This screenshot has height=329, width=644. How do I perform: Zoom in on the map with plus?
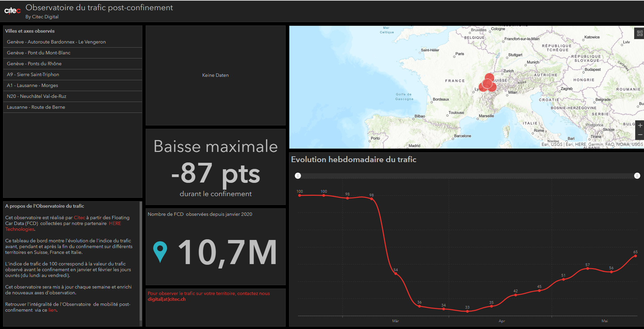click(640, 125)
